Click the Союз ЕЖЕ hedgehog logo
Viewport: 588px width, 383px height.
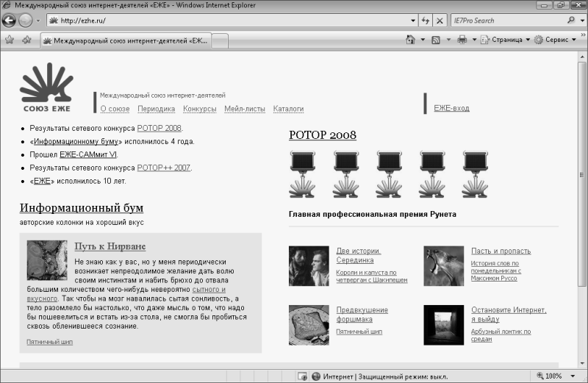click(46, 87)
